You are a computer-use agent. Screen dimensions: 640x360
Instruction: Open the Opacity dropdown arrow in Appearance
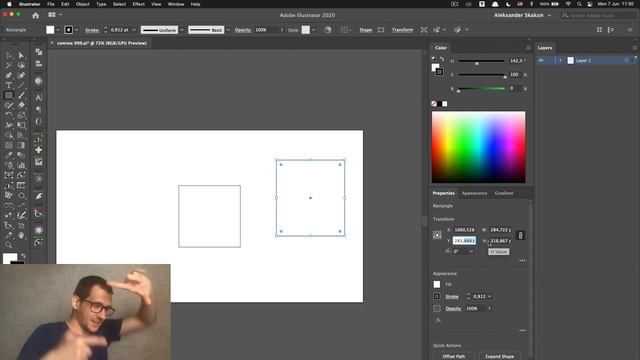point(489,309)
